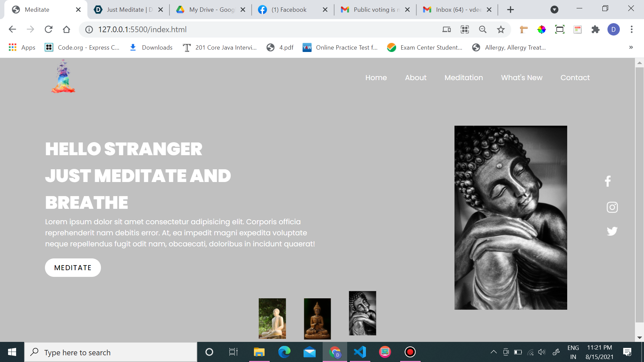The height and width of the screenshot is (362, 644).
Task: Click the page vertical scrollbar
Action: [x=639, y=194]
